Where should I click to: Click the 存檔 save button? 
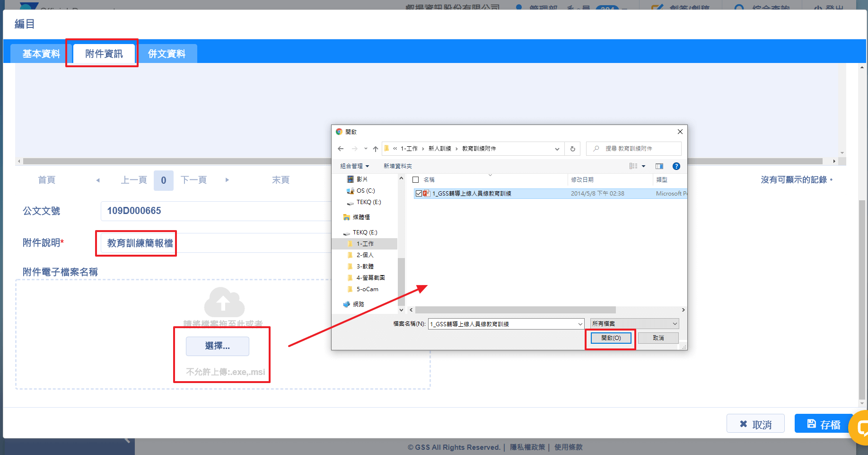(824, 424)
